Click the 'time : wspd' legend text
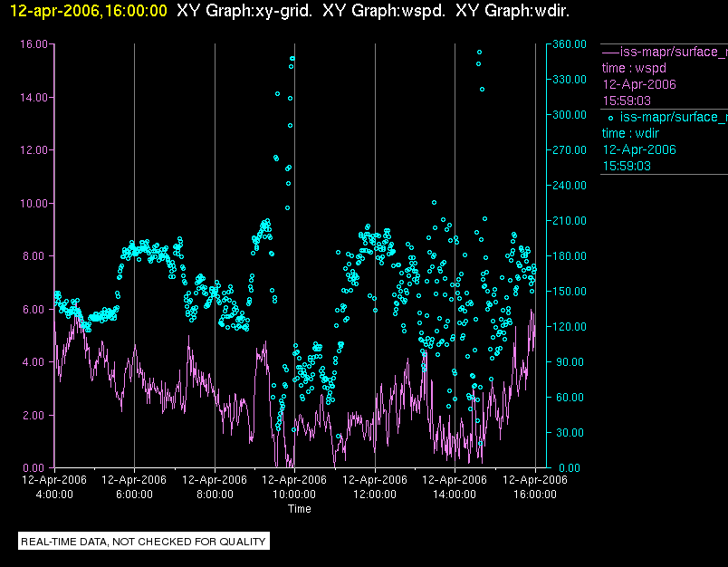 (x=634, y=68)
